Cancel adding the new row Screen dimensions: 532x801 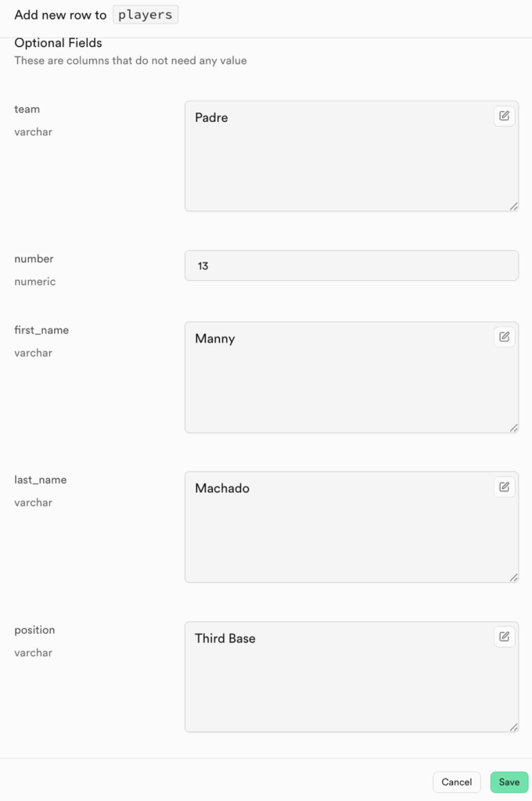[x=456, y=782]
